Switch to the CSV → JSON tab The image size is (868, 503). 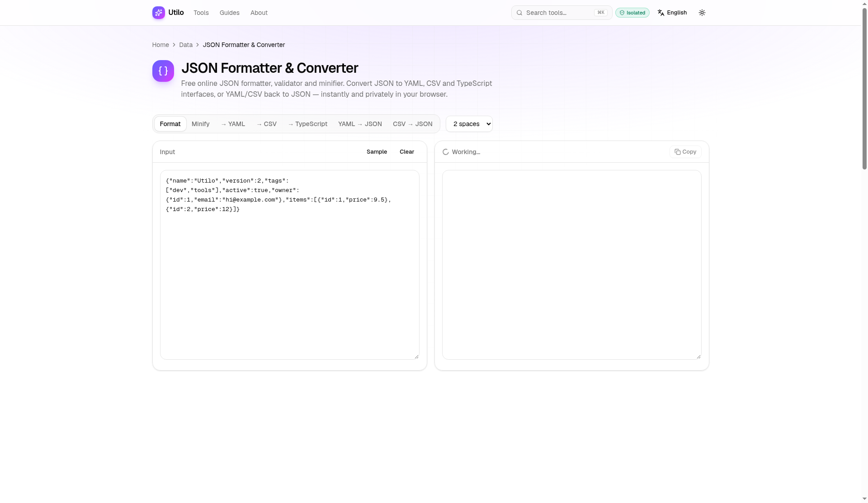412,124
